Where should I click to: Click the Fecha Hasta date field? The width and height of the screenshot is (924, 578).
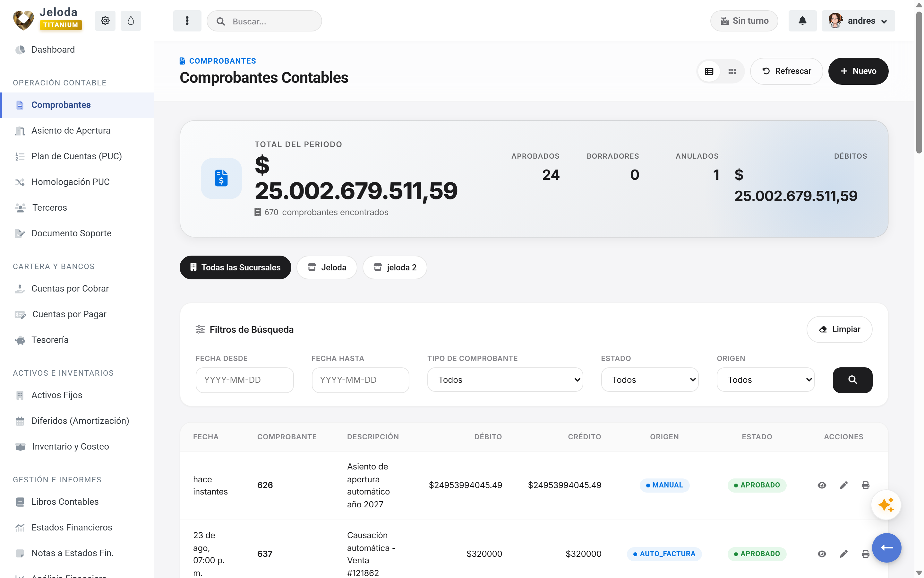pyautogui.click(x=360, y=380)
